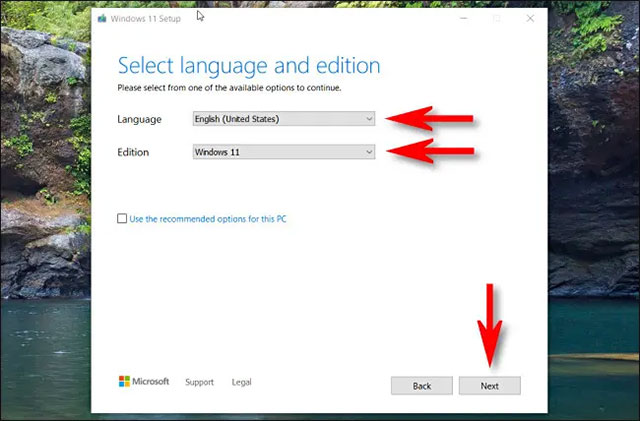Open the Legal link
Viewport: 640px width, 421px height.
tap(241, 382)
